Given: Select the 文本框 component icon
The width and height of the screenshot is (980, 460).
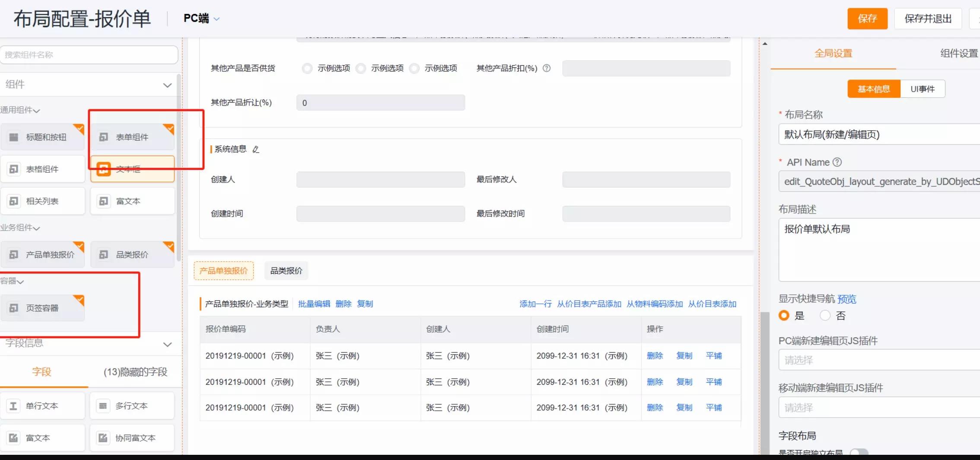Looking at the screenshot, I should (103, 169).
